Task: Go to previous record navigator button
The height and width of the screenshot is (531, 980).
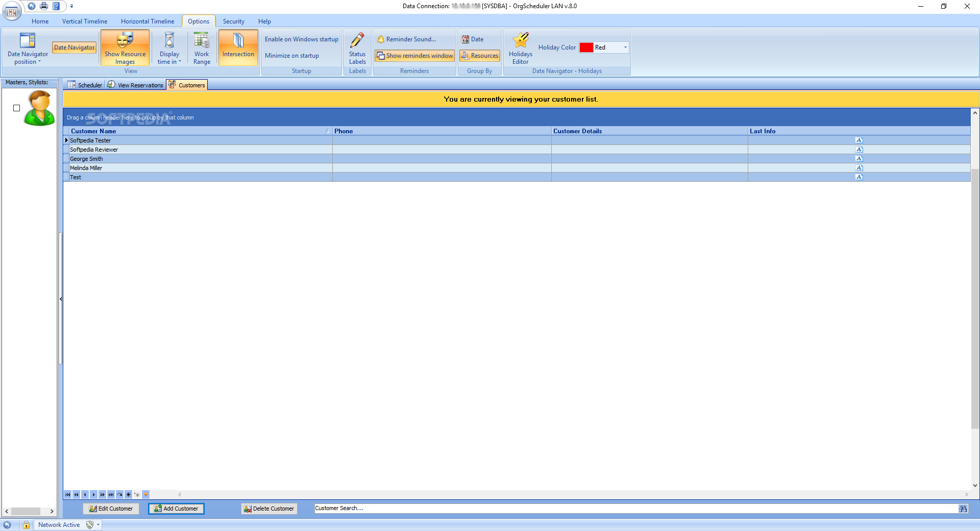Action: tap(85, 494)
